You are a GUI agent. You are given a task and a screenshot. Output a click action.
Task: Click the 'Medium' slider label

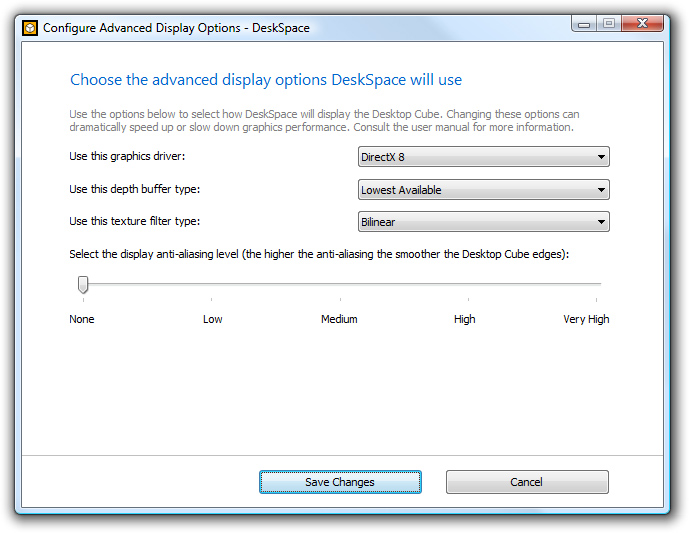(339, 319)
